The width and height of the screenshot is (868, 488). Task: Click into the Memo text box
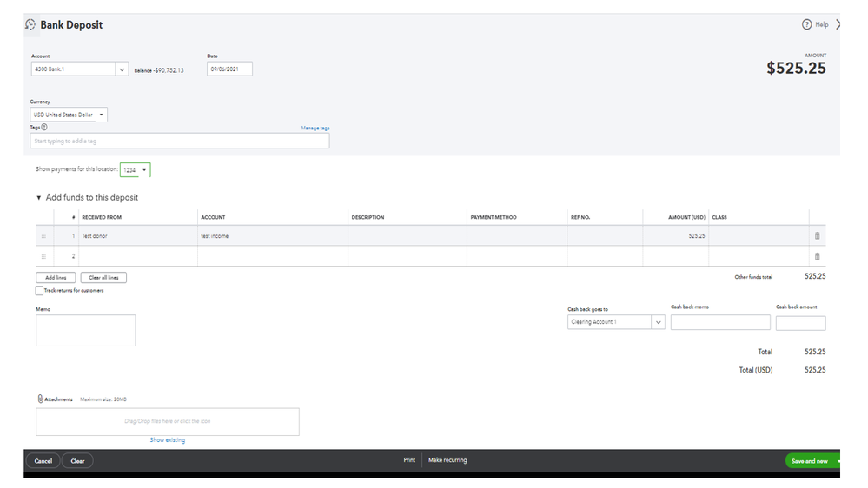pos(86,330)
